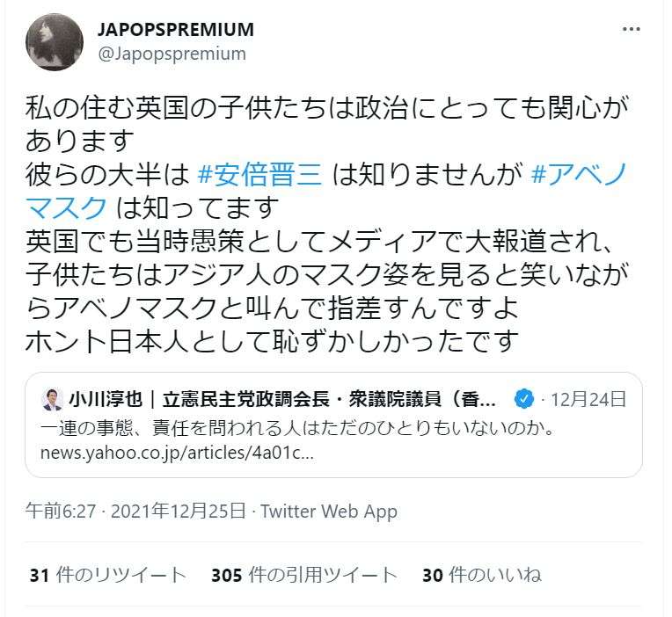Viewport: 672px width, 617px height.
Task: Click the Twitter Web App source label
Action: click(x=329, y=512)
